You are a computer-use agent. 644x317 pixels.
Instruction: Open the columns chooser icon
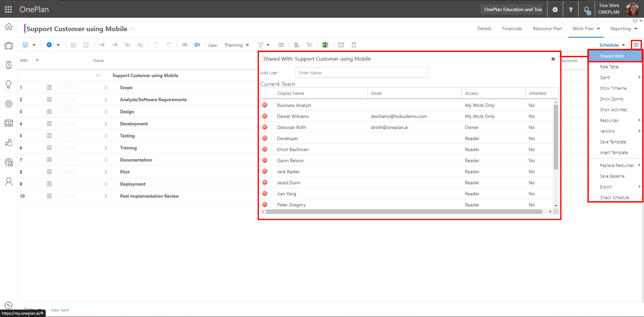(x=281, y=45)
